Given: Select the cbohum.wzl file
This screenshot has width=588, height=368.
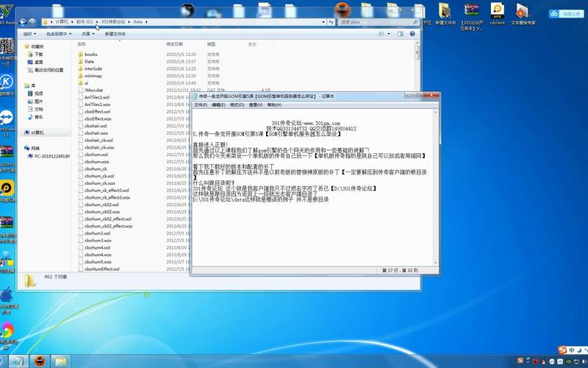Looking at the screenshot, I should click(97, 155).
